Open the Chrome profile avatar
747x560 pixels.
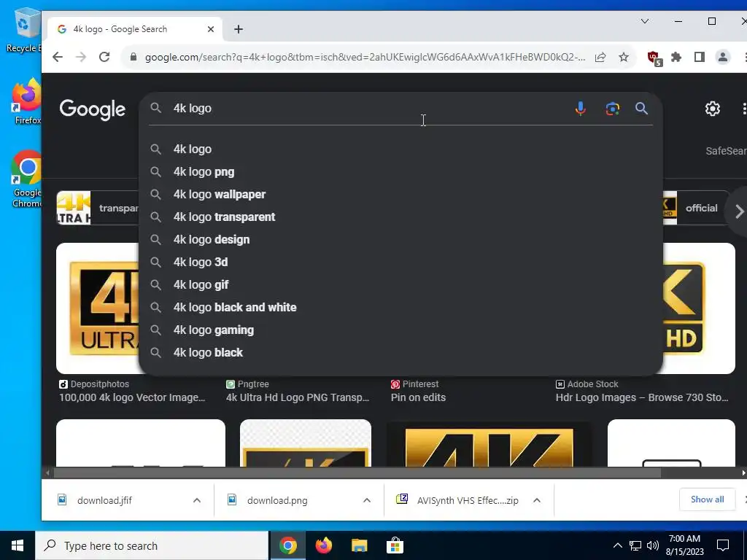pyautogui.click(x=723, y=57)
